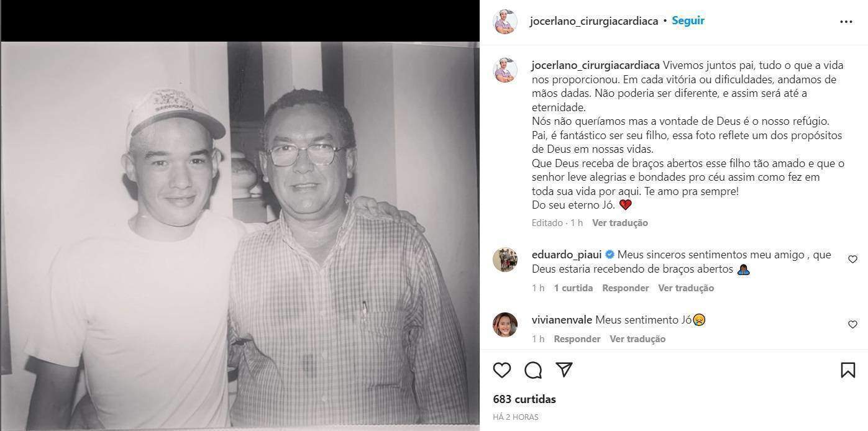The height and width of the screenshot is (431, 868).
Task: Show likes on eduardo_piaui's comment, 1 curtida
Action: [x=573, y=288]
